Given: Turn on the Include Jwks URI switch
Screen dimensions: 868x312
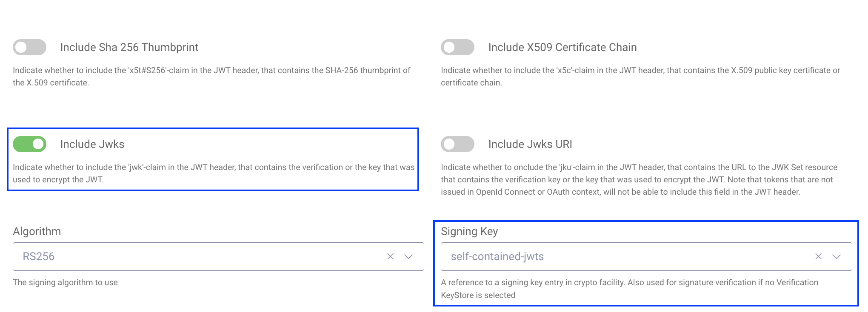Looking at the screenshot, I should (x=457, y=144).
